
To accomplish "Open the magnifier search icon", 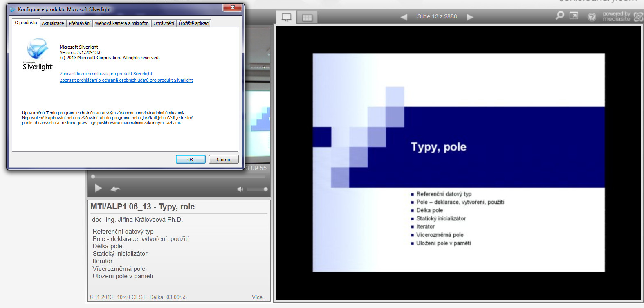I will (560, 16).
